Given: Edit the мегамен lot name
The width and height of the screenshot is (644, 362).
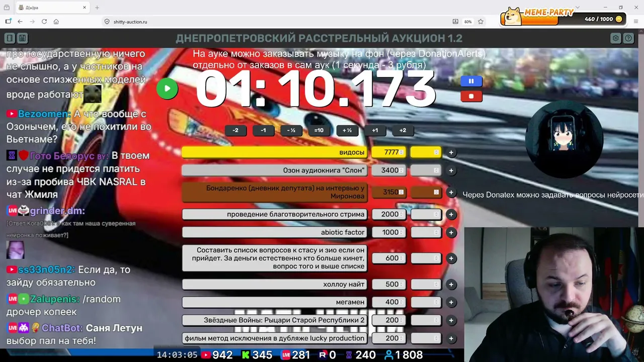Looking at the screenshot, I should tap(275, 302).
